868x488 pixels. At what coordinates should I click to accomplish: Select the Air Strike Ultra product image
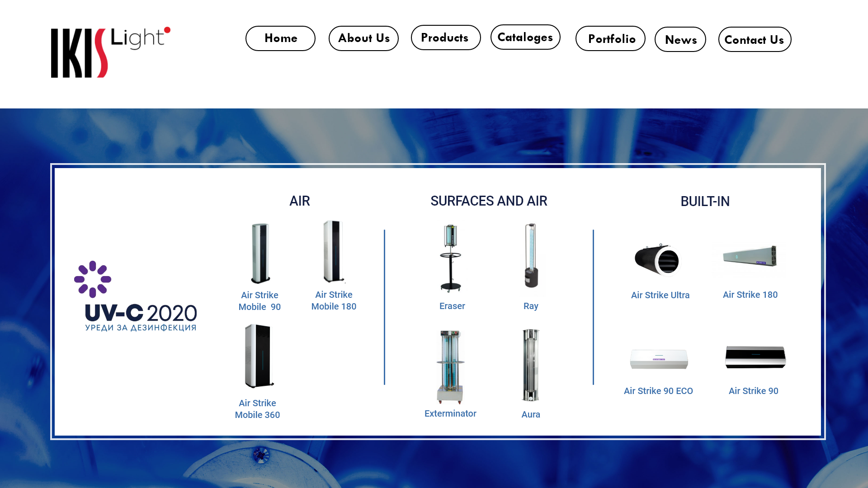[658, 260]
